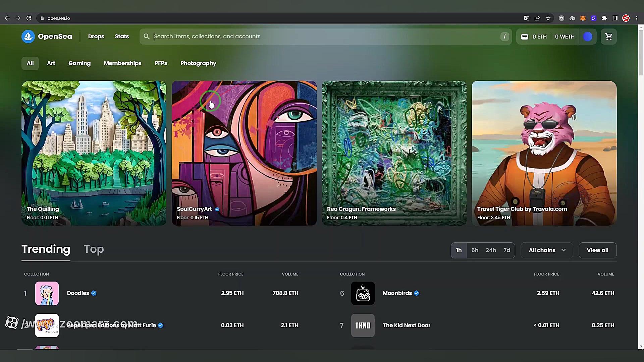644x362 pixels.
Task: Click the OpenSea wordmark
Action: point(55,37)
